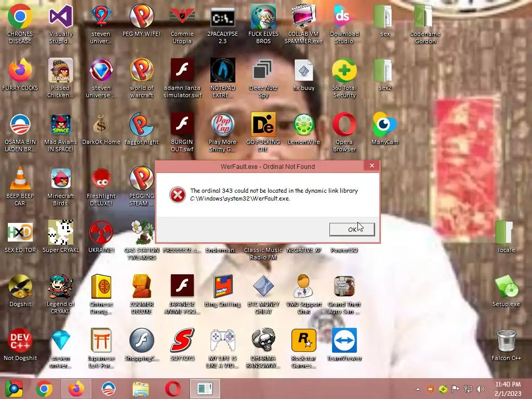This screenshot has height=399, width=532.
Task: Select the Chinese Droug... mahjong tile icon
Action: pyautogui.click(x=101, y=295)
